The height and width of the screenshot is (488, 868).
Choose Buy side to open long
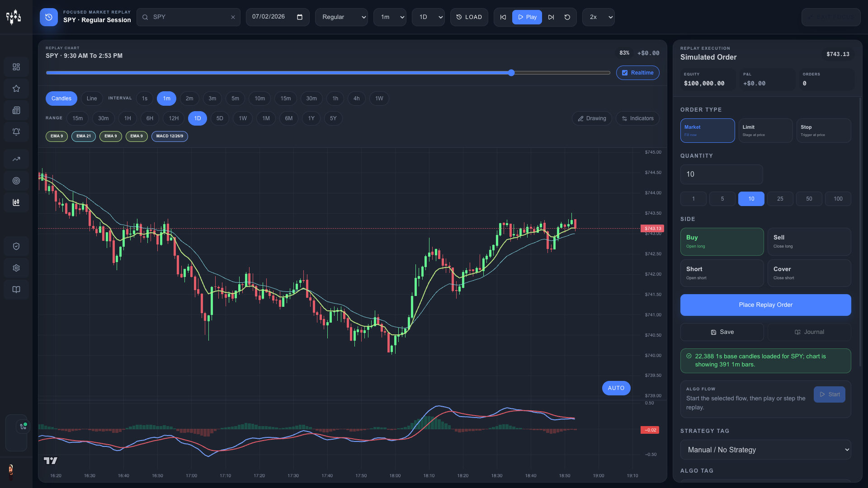point(722,242)
